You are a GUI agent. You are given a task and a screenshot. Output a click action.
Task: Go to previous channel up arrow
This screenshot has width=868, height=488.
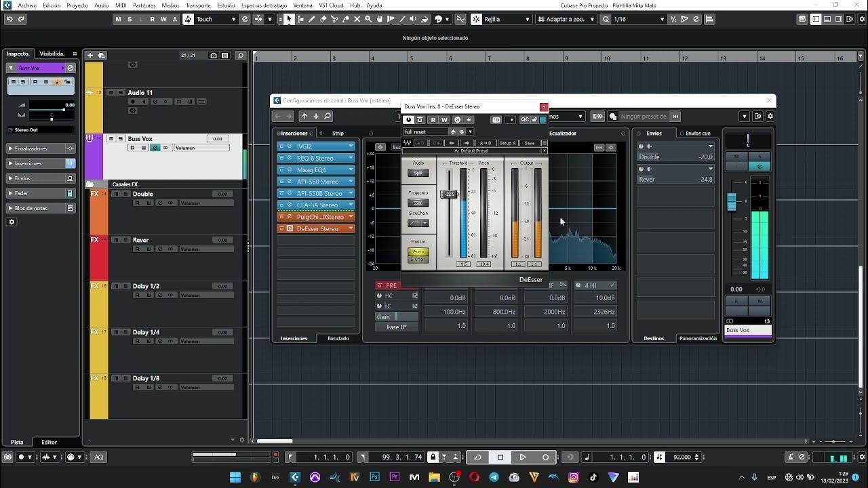[304, 117]
